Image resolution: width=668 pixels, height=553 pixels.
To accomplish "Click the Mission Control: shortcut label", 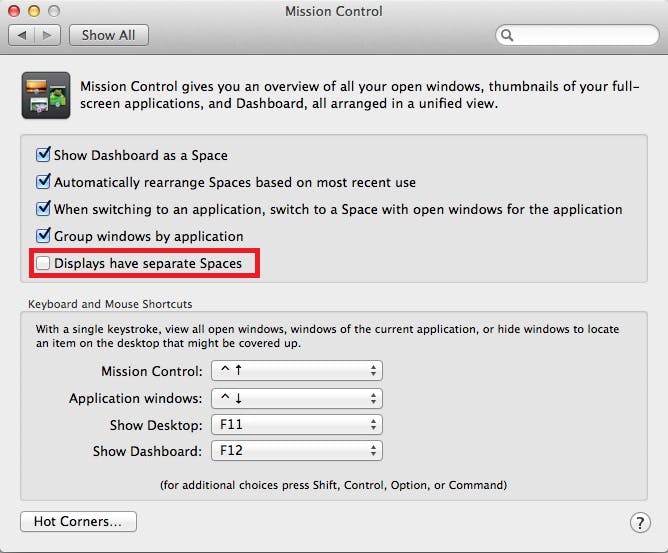I will 152,371.
